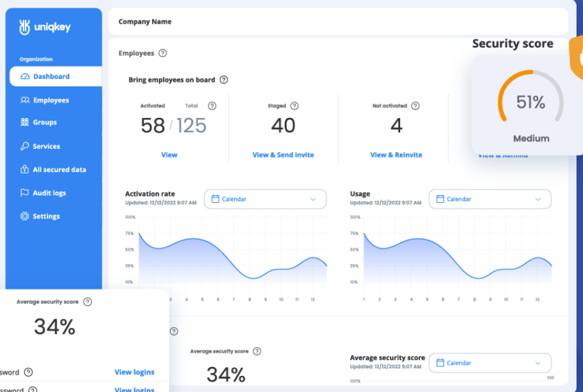The image size is (583, 392).
Task: Click the 51% Security score gauge
Action: coord(530,102)
